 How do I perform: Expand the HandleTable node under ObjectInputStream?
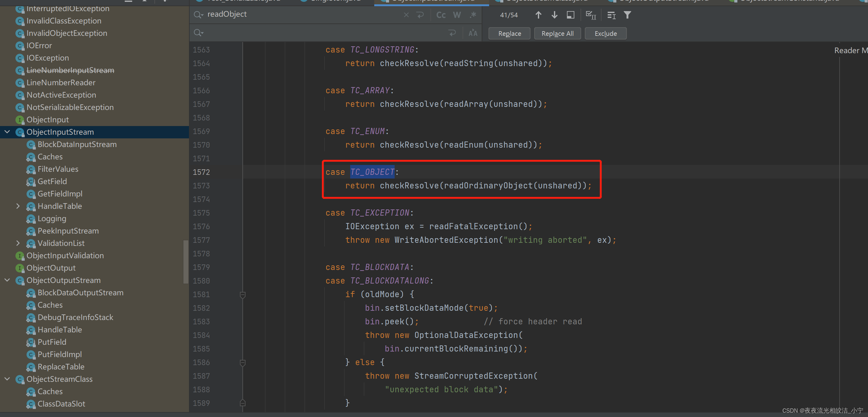pyautogui.click(x=18, y=206)
